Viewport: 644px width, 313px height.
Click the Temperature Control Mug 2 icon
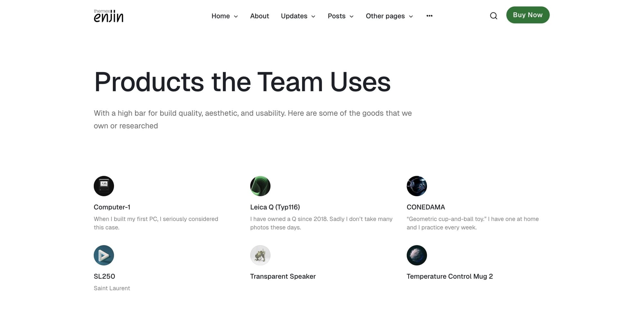pos(417,255)
